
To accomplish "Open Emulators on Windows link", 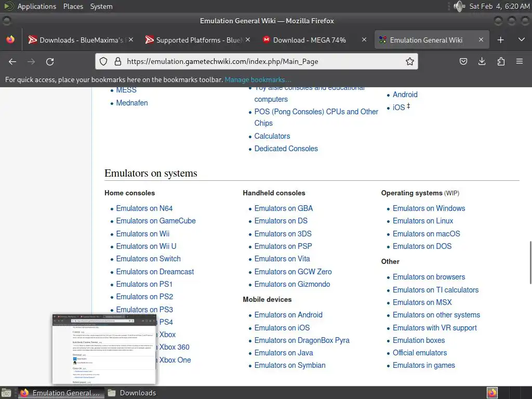I will [x=429, y=208].
